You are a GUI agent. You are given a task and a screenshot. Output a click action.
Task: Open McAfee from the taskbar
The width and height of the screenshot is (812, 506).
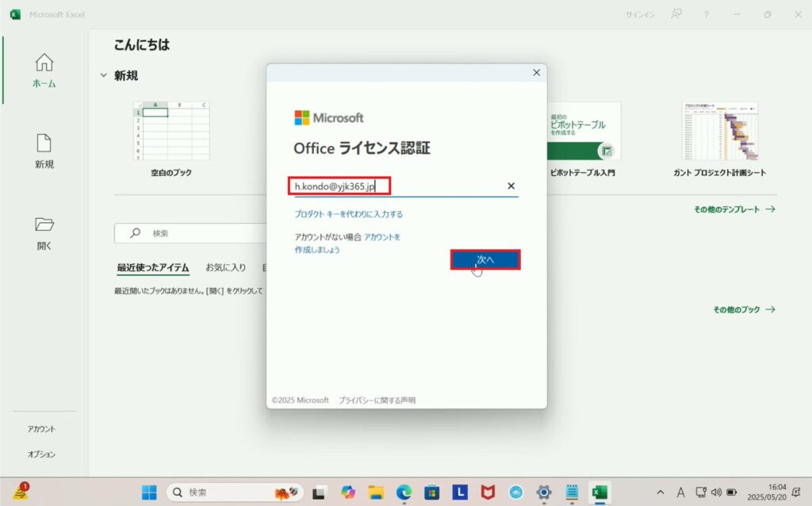[x=488, y=492]
